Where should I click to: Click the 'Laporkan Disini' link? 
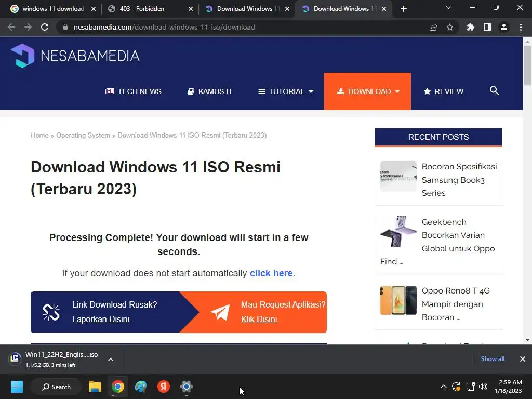[101, 320]
